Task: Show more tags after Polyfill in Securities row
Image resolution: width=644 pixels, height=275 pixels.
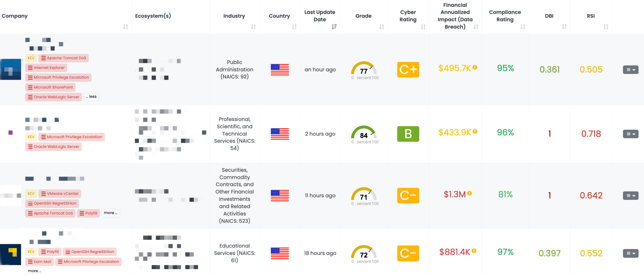Action: tap(111, 213)
